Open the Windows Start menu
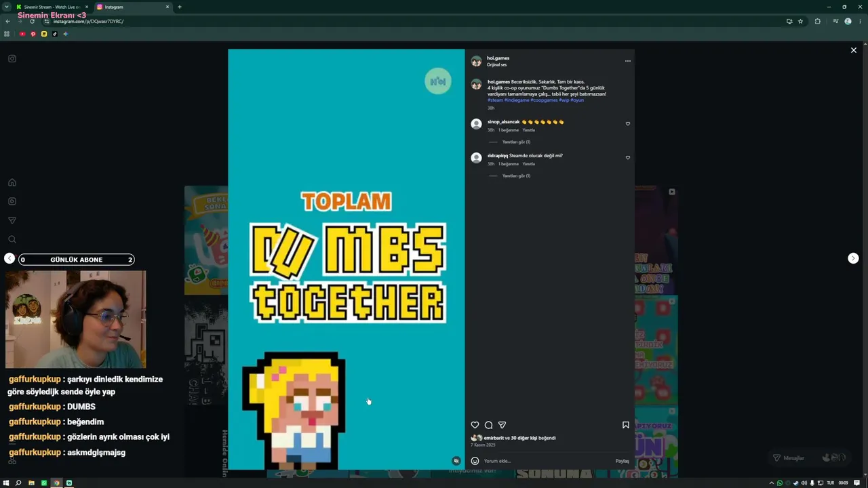Screen dimensions: 868x488 [6, 483]
